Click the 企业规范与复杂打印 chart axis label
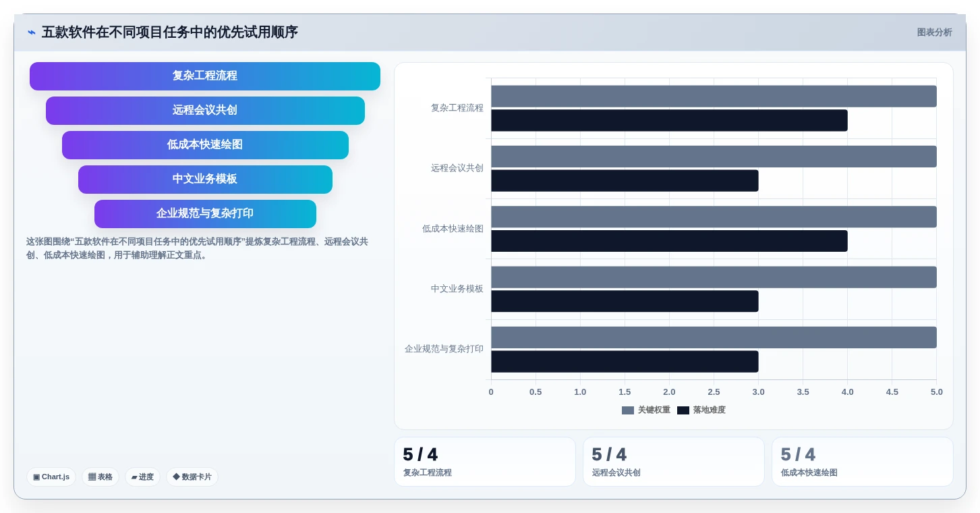Screen dimensions: 980x513 (x=444, y=349)
